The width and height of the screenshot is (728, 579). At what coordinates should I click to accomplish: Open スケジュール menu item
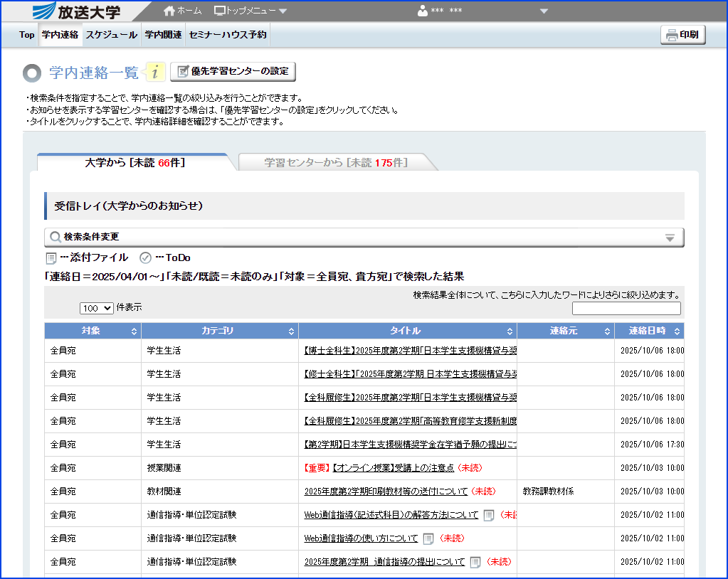coord(111,34)
